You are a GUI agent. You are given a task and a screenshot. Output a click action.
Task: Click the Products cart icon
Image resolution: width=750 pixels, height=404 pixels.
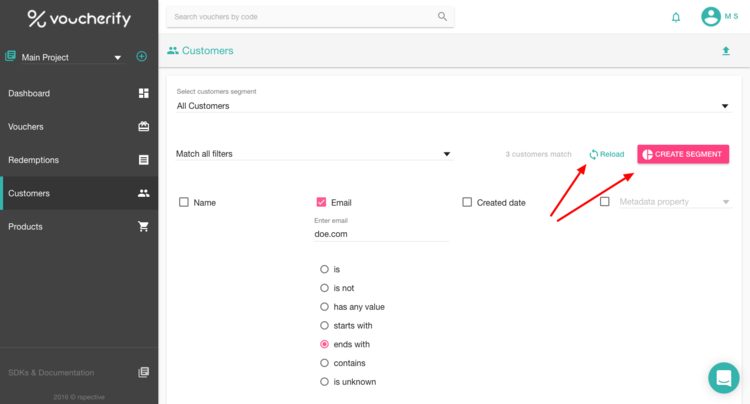click(x=143, y=226)
